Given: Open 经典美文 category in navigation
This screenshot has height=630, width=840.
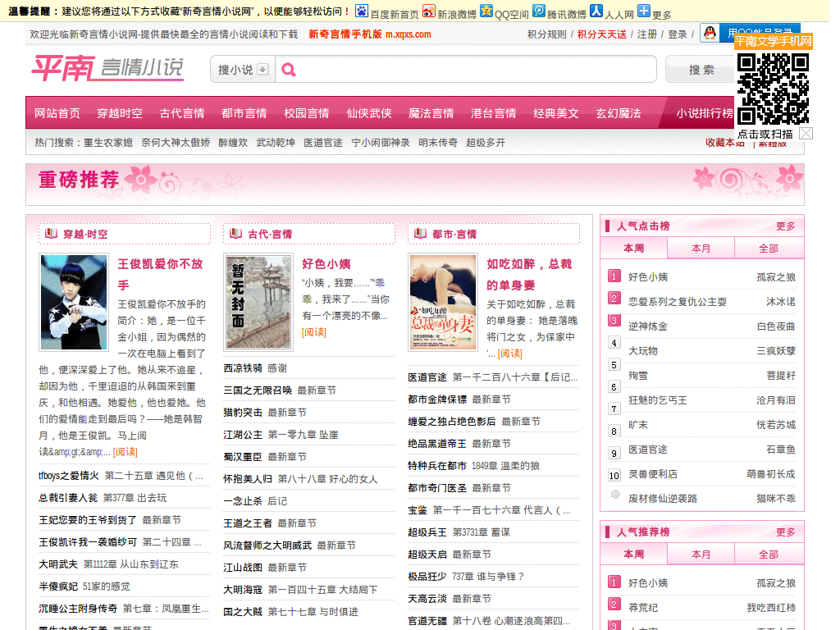Looking at the screenshot, I should 556,113.
